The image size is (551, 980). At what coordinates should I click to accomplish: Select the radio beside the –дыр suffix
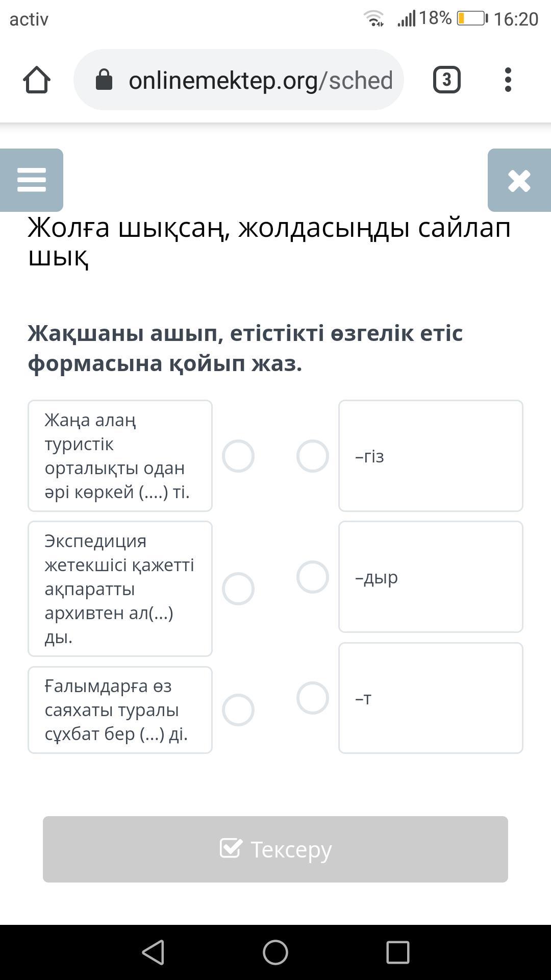313,577
